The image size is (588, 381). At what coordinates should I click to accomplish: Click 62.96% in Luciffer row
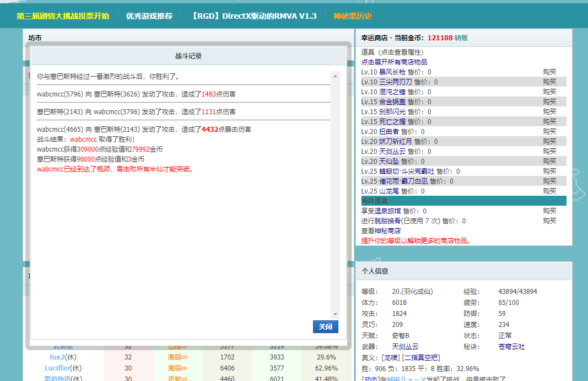click(x=326, y=368)
